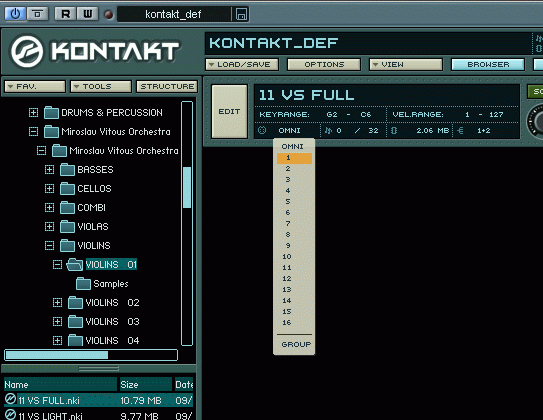This screenshot has height=420, width=543.
Task: Collapse the VIOLINS 01 folder
Action: pyautogui.click(x=57, y=265)
